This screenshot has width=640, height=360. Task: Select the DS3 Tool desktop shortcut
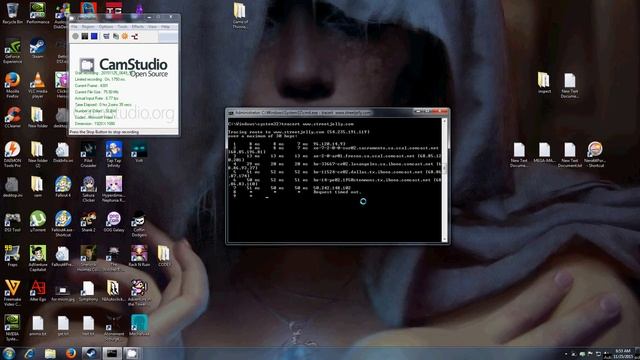pyautogui.click(x=12, y=221)
